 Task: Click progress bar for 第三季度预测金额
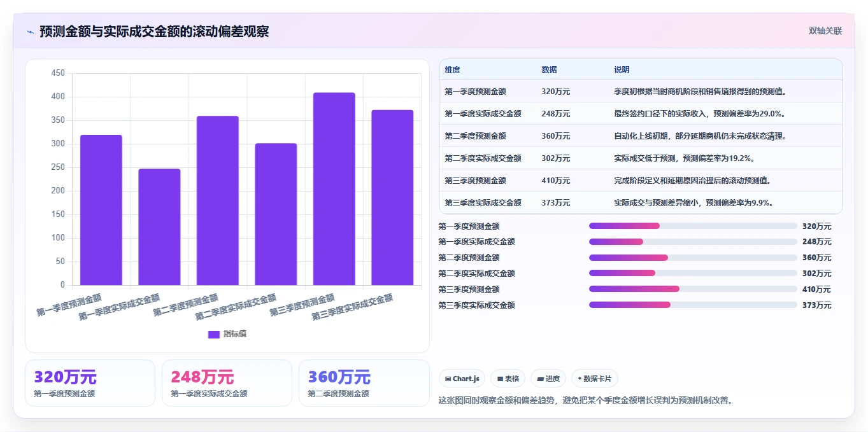click(x=693, y=289)
